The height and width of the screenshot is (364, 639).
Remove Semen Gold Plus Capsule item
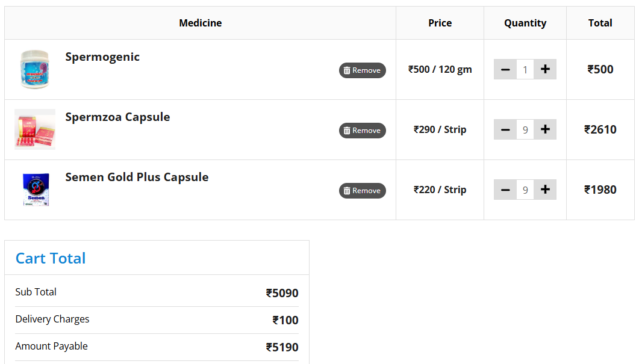tap(362, 191)
